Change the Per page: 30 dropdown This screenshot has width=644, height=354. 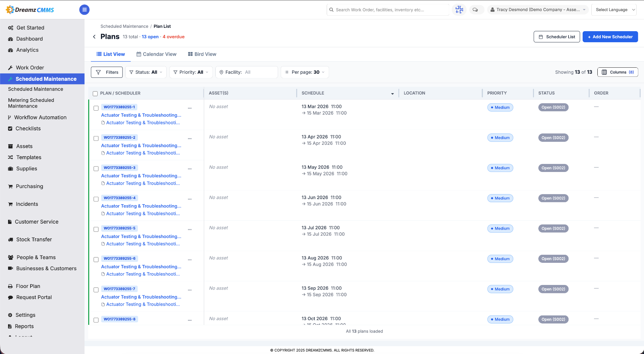[x=305, y=72]
